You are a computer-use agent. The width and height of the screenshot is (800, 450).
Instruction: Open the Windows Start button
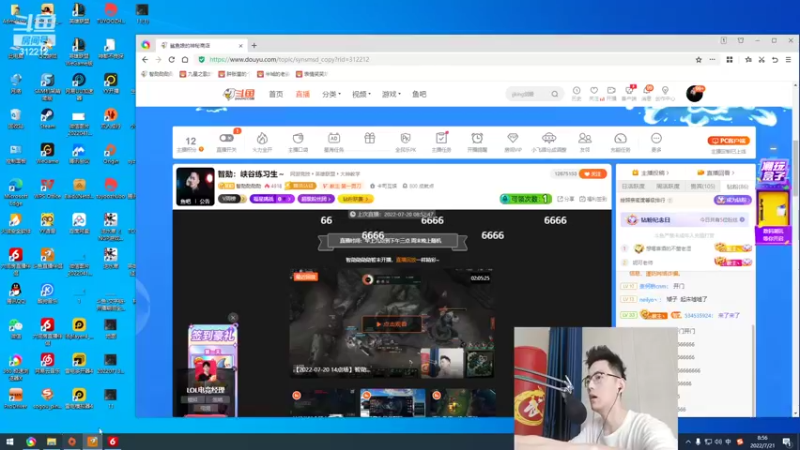[10, 441]
